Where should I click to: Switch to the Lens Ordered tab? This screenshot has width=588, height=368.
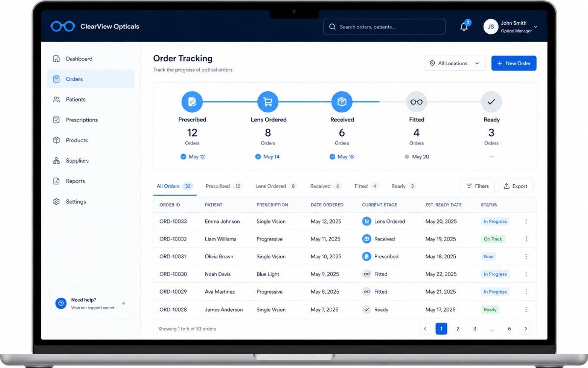point(276,186)
